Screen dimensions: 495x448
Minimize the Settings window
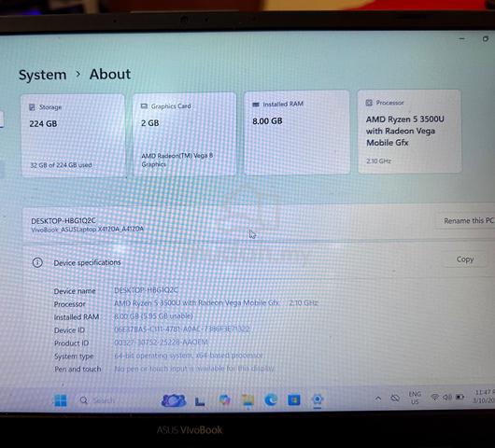(x=462, y=38)
